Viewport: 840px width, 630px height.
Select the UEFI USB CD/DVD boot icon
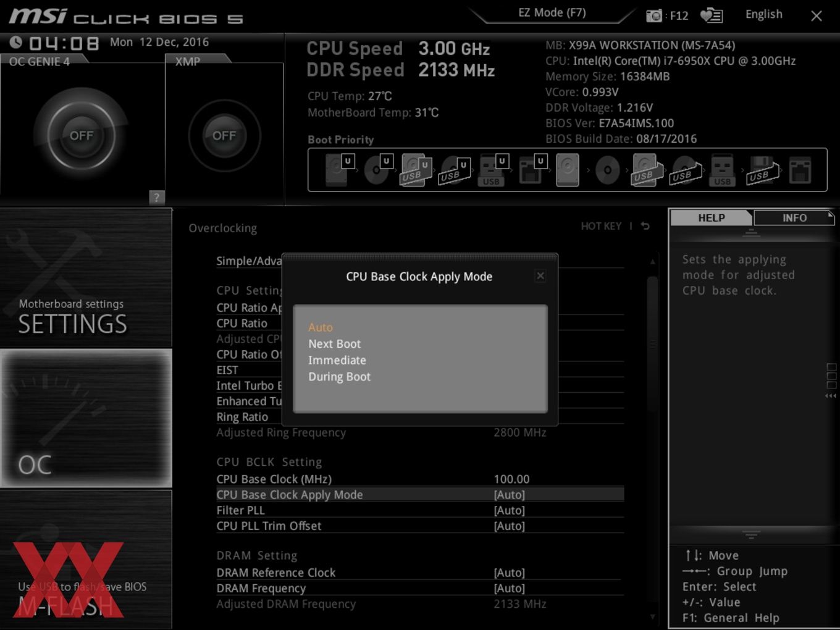pyautogui.click(x=454, y=170)
